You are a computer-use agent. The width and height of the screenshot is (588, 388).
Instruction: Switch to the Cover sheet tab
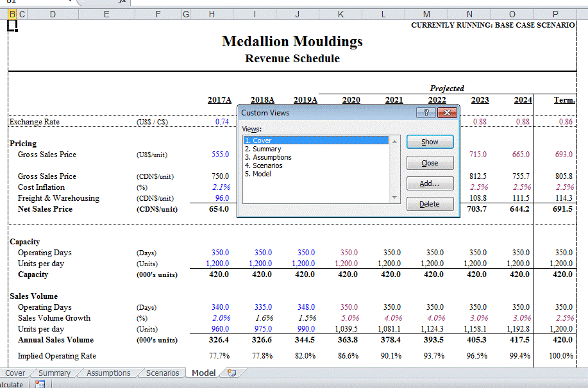point(15,373)
